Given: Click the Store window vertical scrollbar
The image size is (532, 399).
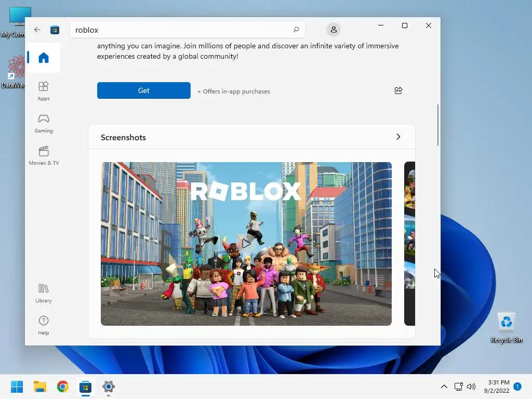Looking at the screenshot, I should click(x=437, y=125).
